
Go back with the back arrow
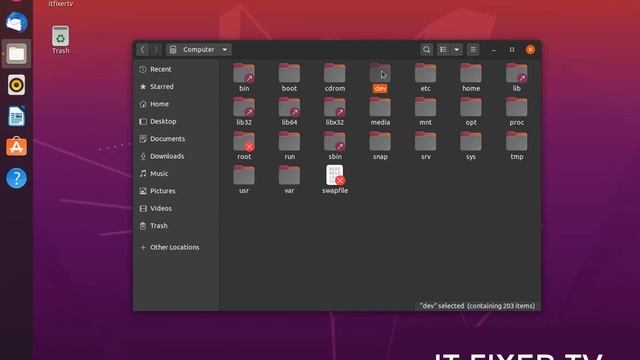(x=142, y=50)
